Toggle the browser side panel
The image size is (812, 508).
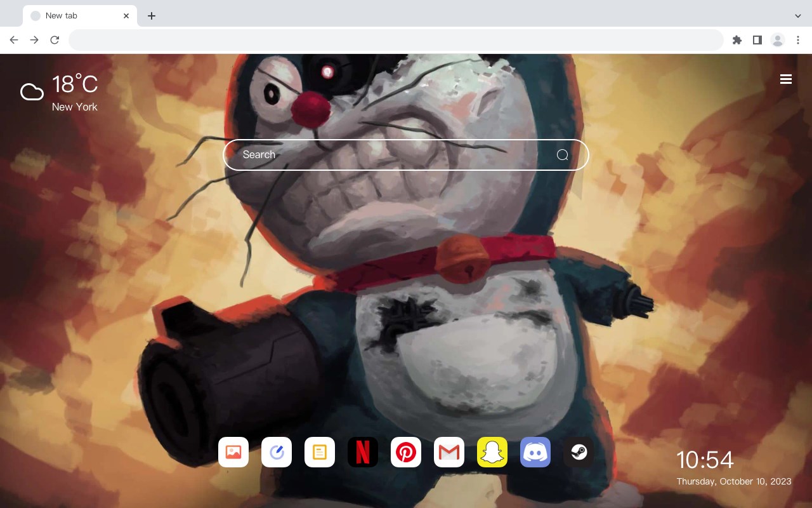[x=757, y=40]
